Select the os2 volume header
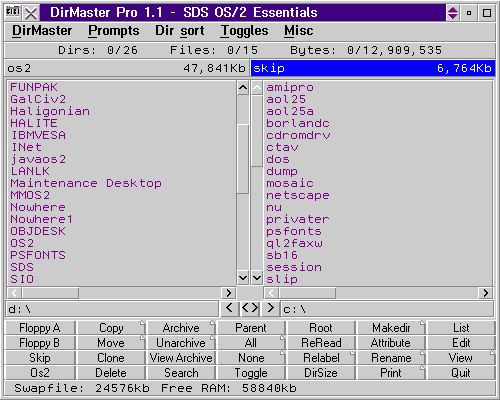500x400 pixels. tap(126, 68)
